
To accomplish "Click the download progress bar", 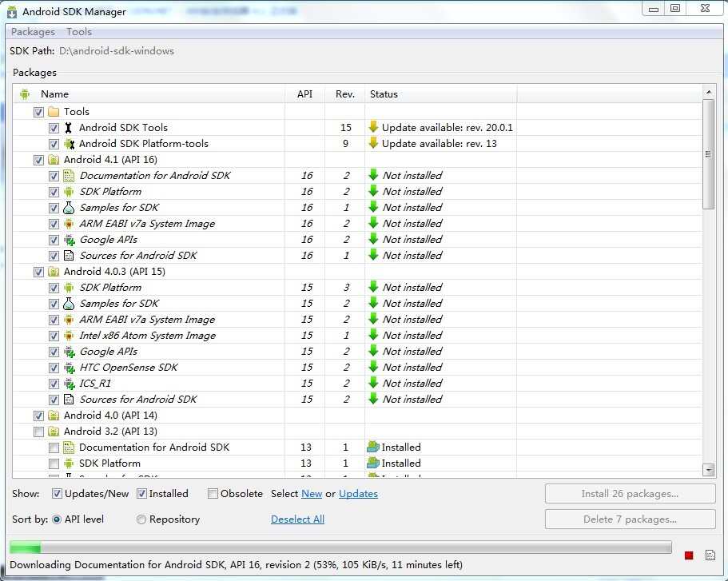I will (x=340, y=547).
